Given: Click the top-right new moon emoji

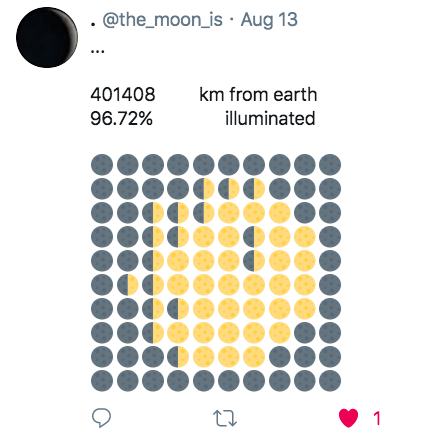Looking at the screenshot, I should pos(330,165).
